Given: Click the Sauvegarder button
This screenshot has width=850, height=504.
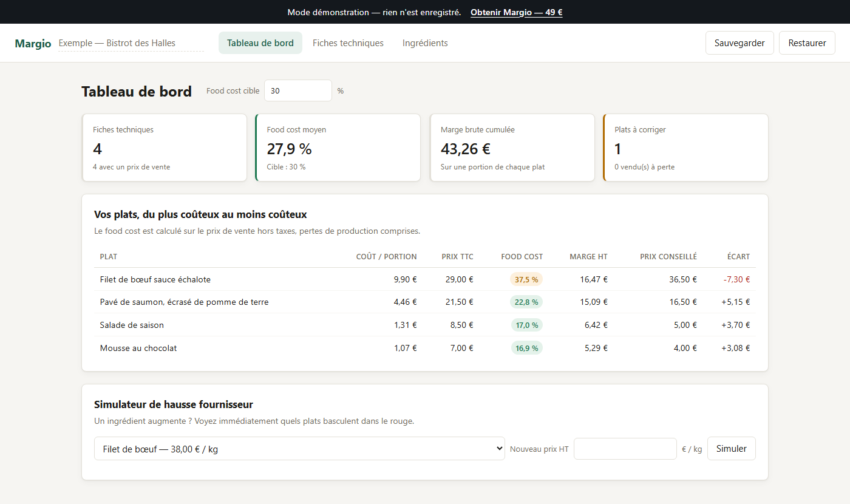Looking at the screenshot, I should pos(739,43).
